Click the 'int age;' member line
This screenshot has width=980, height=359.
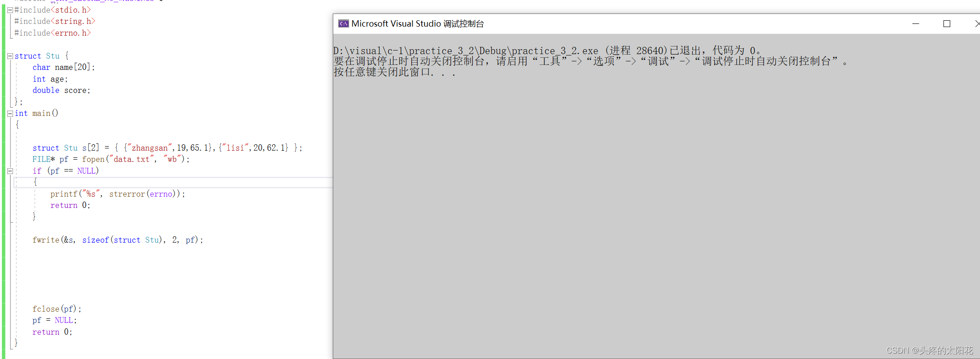point(50,79)
